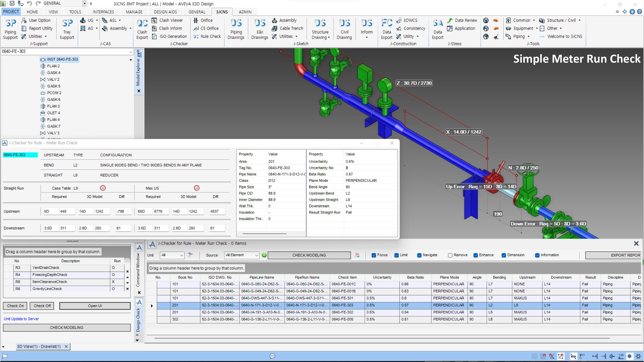Click the horizontal scrollbar under the results table
Viewport: 644px width, 362px height.
pos(382,338)
